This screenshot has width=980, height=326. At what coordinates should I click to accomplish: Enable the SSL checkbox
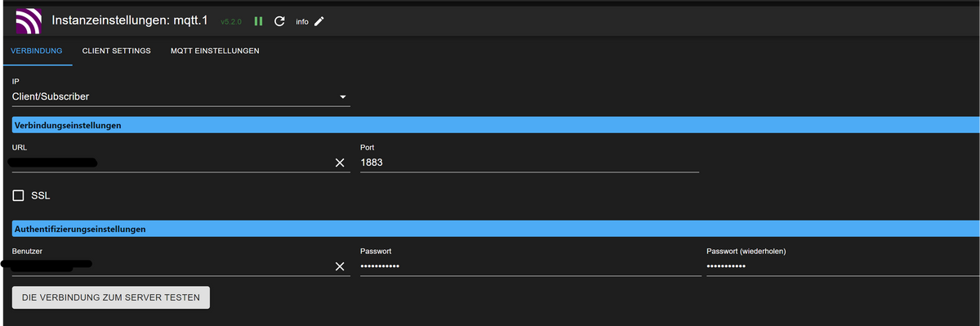coord(19,196)
